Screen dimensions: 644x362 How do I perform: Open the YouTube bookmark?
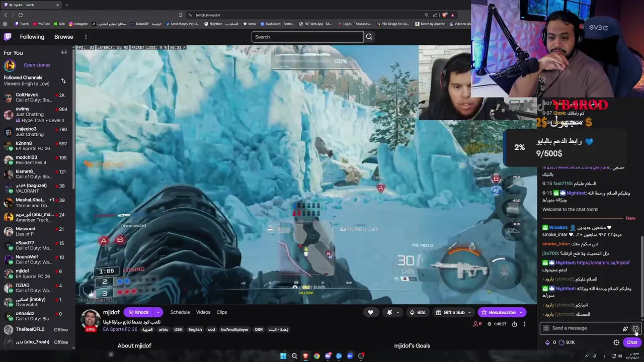(41, 24)
